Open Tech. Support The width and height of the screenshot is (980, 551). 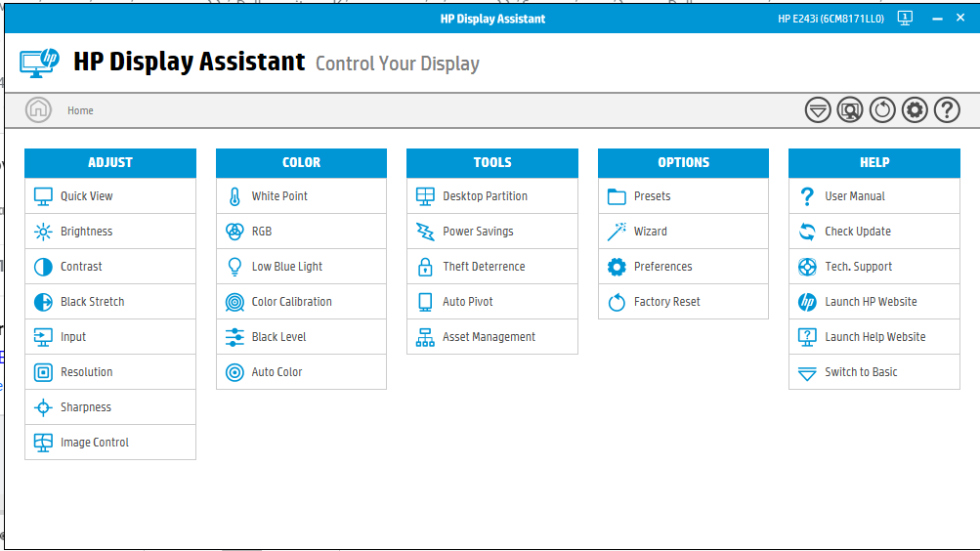pyautogui.click(x=873, y=267)
